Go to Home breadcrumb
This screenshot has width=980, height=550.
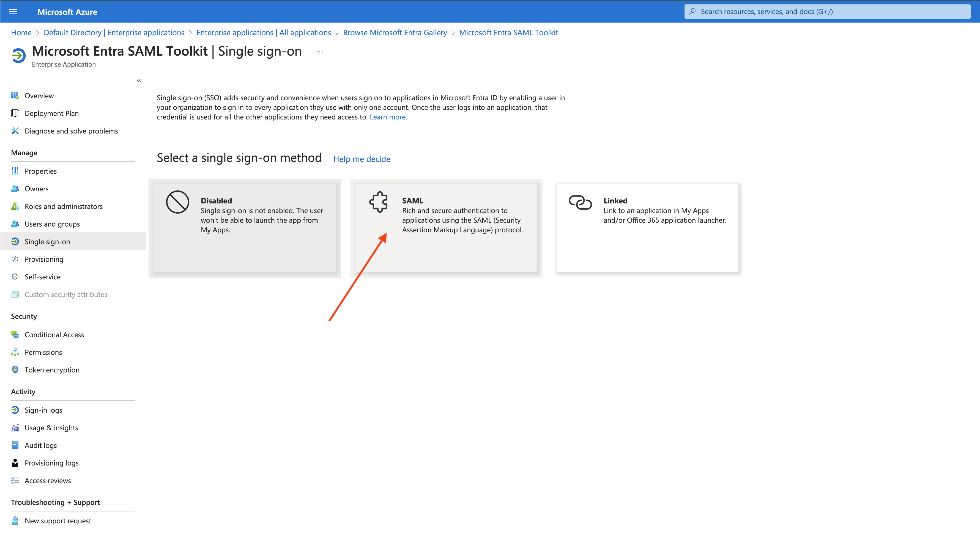[x=21, y=32]
